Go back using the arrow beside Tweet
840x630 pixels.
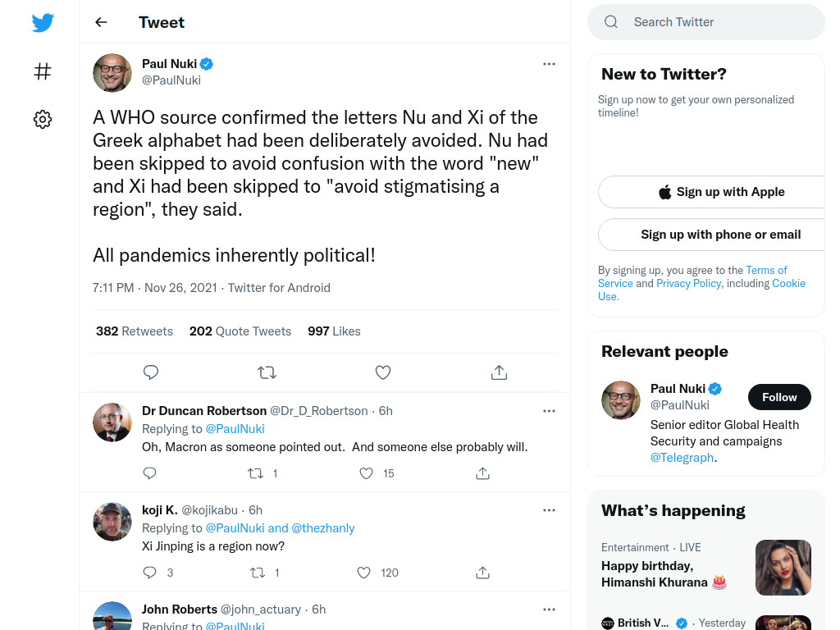point(101,22)
